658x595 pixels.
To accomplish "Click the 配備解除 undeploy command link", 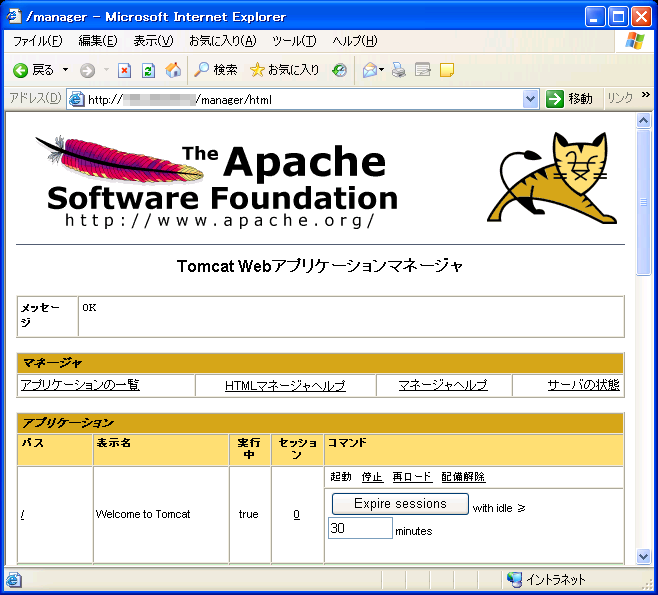I will (463, 477).
